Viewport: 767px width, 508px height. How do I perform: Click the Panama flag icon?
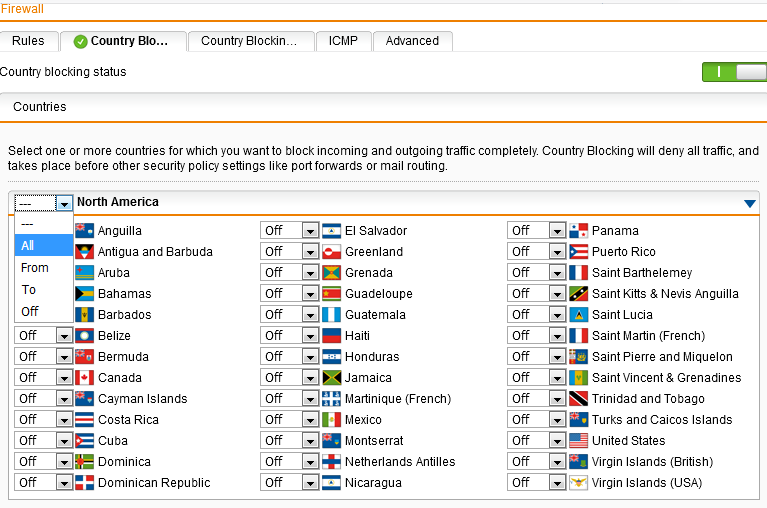(x=578, y=231)
